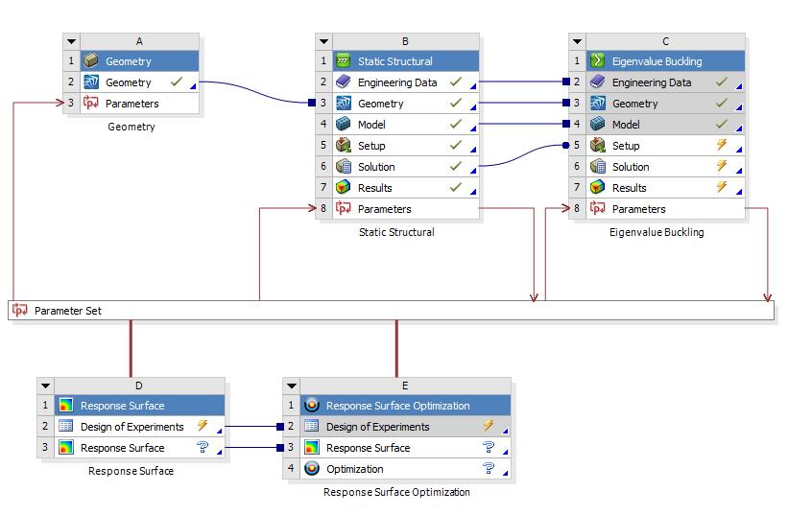The width and height of the screenshot is (812, 515).
Task: Click column letter E header of Optimization system
Action: (x=405, y=386)
